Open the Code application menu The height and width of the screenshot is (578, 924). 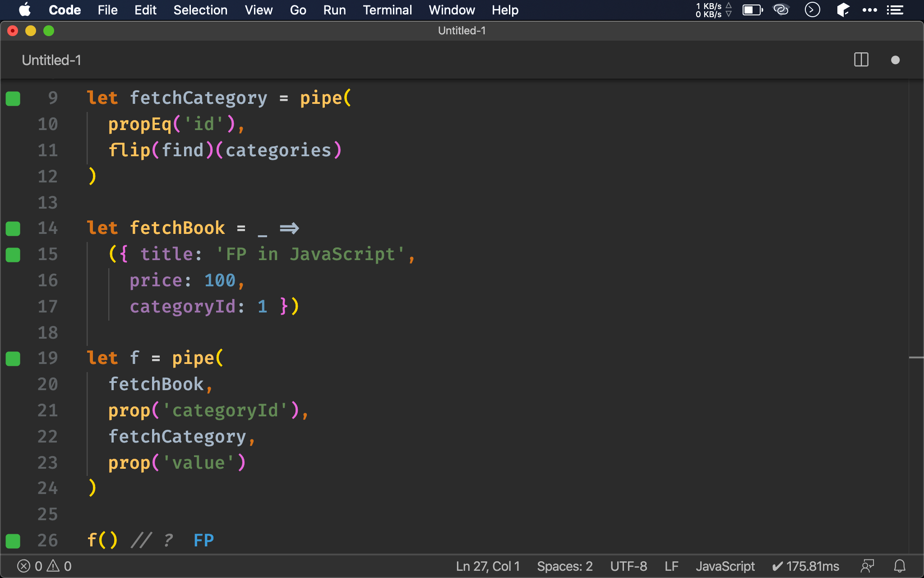65,10
